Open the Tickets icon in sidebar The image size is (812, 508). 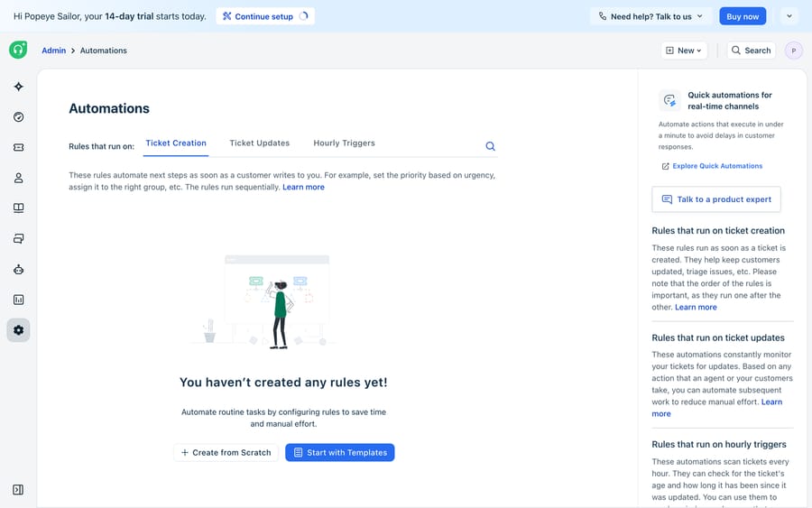(19, 148)
